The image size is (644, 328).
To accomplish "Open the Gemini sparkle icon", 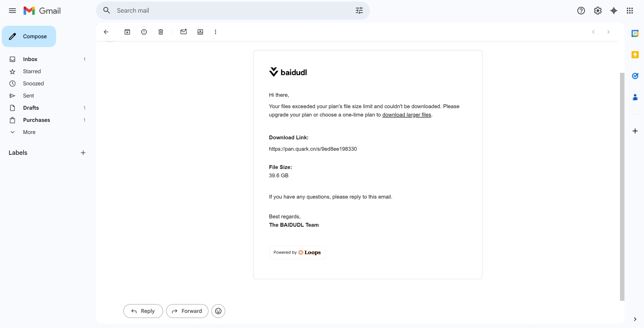I will click(613, 11).
